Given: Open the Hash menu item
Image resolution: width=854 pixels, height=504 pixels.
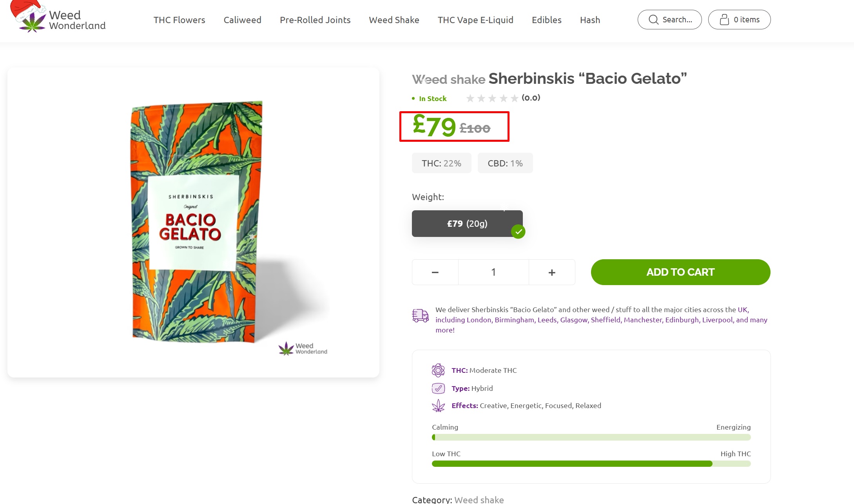Looking at the screenshot, I should point(590,20).
